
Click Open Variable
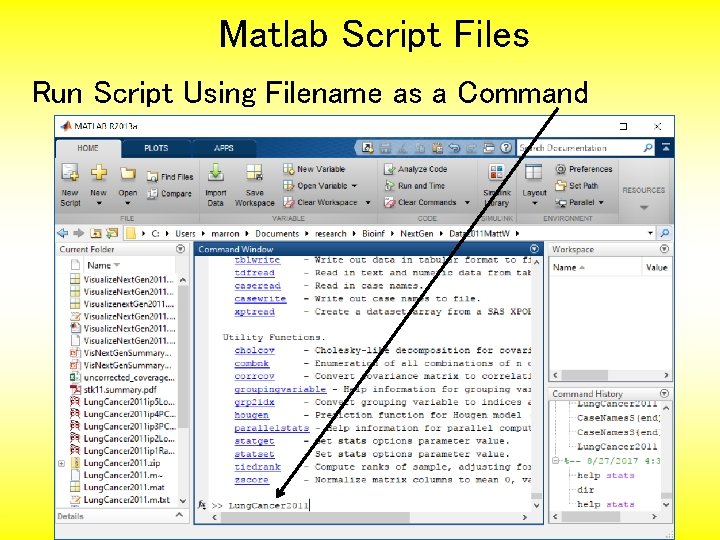pyautogui.click(x=315, y=186)
